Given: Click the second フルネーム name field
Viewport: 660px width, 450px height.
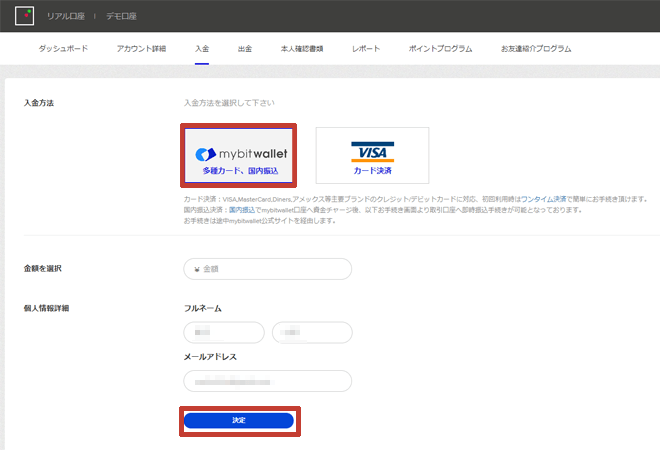Looking at the screenshot, I should coord(312,333).
